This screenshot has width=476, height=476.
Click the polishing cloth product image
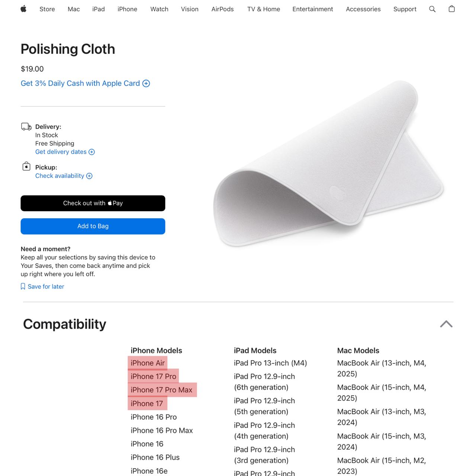(328, 164)
